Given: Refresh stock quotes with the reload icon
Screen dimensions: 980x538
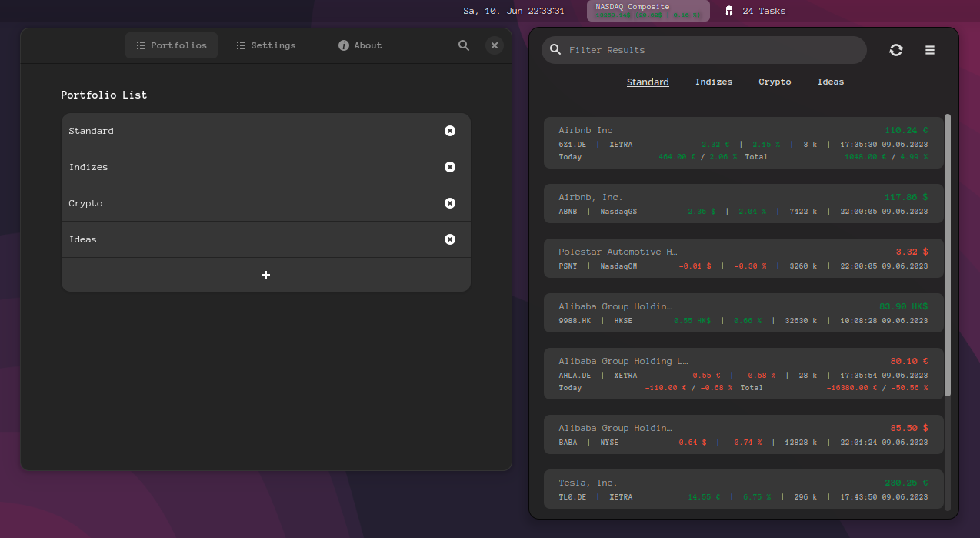Looking at the screenshot, I should tap(896, 50).
